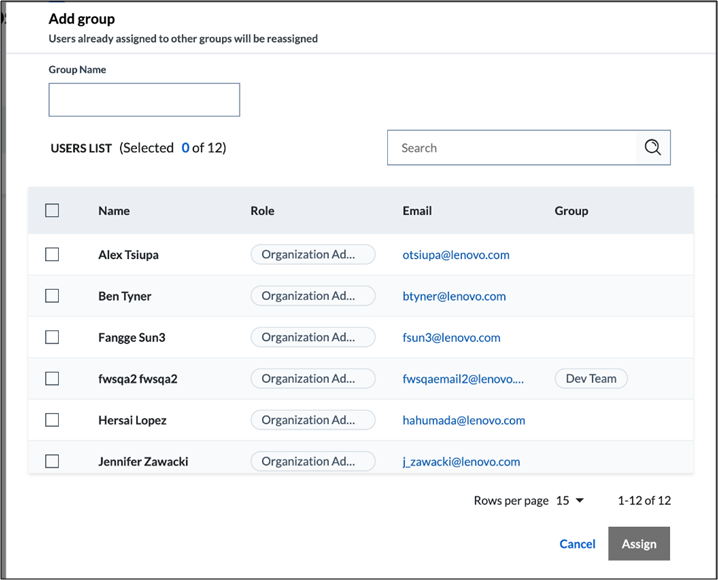Click Alex Tsiupa's Organization Ad... role chip
The width and height of the screenshot is (718, 580).
tap(313, 255)
